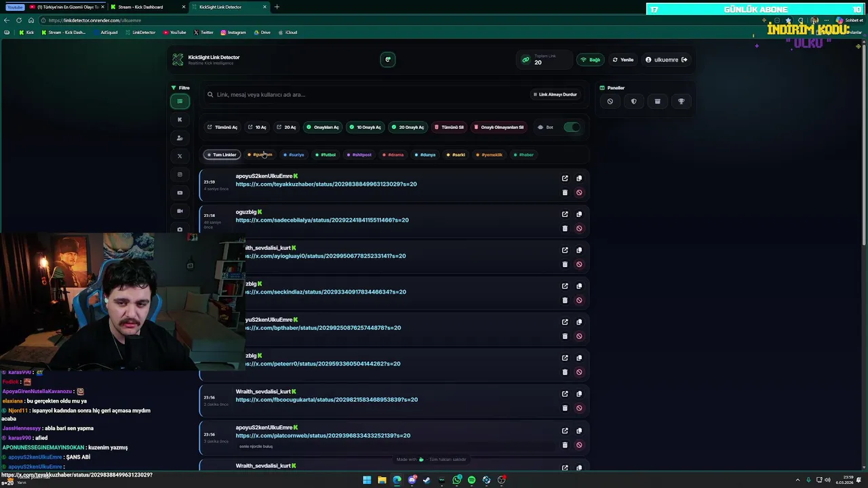
Task: Filter by users sidebar icon
Action: 180,138
